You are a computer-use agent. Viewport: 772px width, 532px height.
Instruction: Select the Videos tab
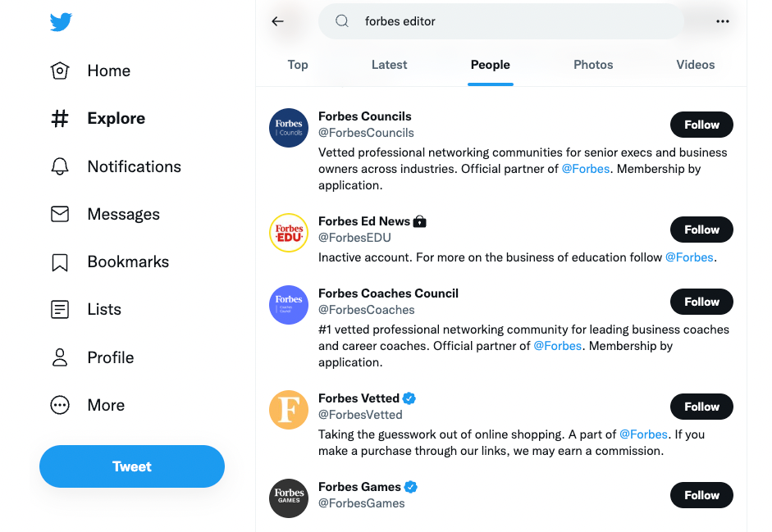coord(695,65)
